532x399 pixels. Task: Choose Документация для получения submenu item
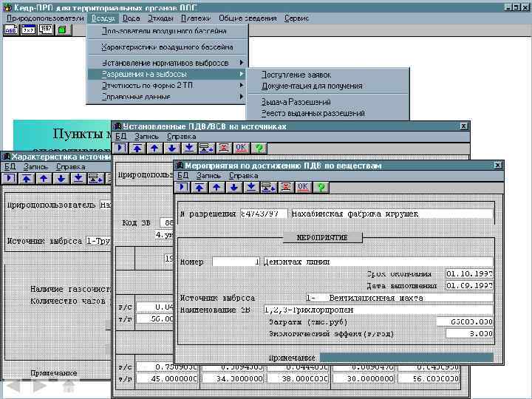point(328,86)
